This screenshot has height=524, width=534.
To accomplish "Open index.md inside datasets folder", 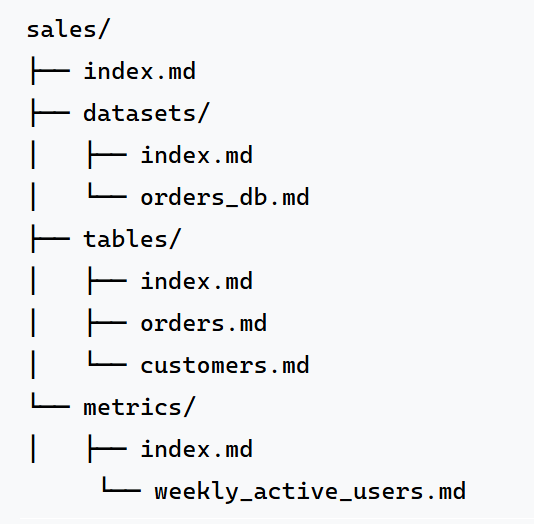I will pos(197,155).
